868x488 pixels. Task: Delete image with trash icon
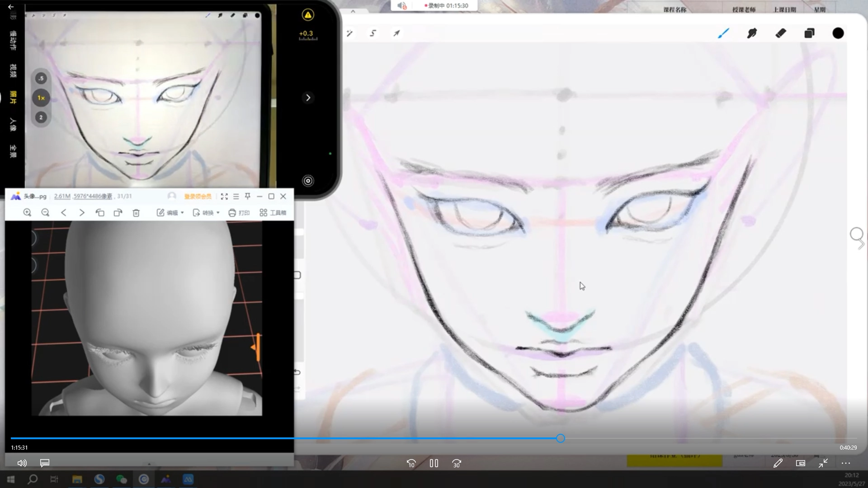[136, 212]
